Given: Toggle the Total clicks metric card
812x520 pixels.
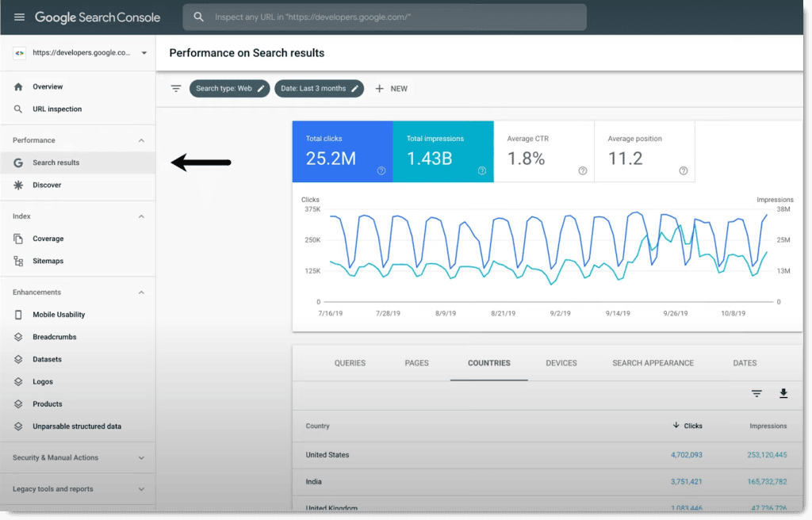Looking at the screenshot, I should click(343, 151).
